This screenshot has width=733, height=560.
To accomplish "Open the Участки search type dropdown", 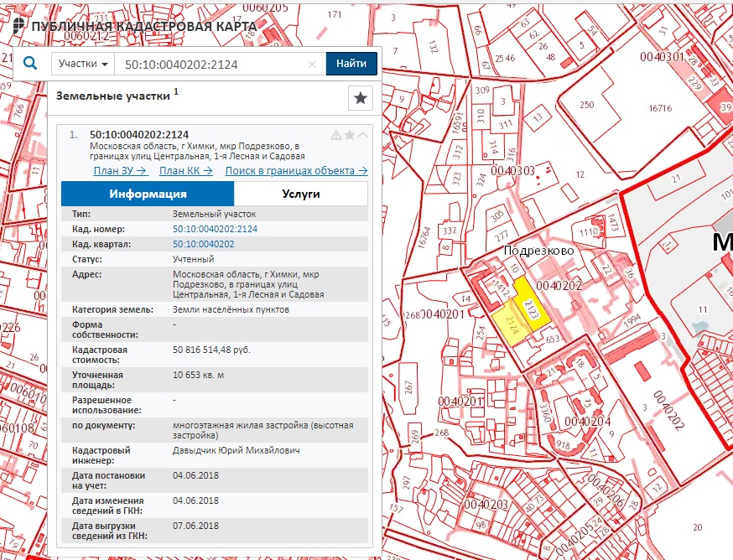I will pyautogui.click(x=83, y=64).
